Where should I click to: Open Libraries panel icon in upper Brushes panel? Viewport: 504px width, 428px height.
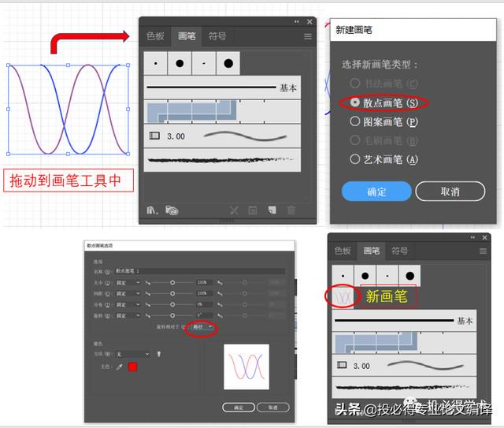pyautogui.click(x=172, y=210)
